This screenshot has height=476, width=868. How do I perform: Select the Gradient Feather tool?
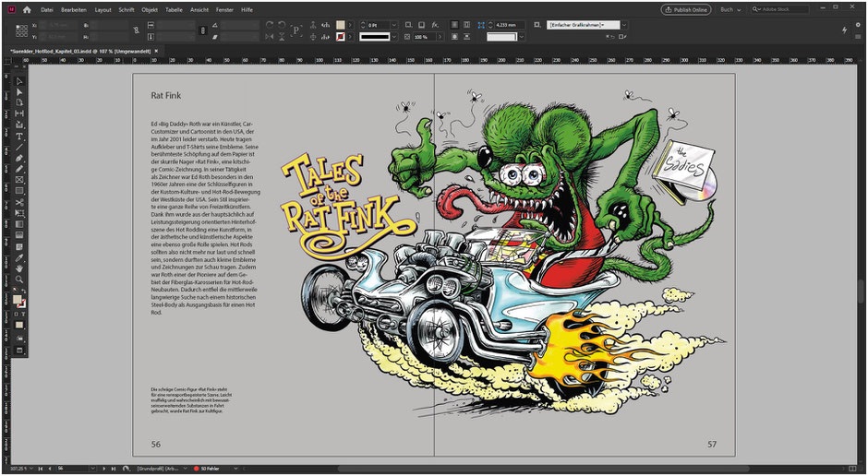[19, 236]
